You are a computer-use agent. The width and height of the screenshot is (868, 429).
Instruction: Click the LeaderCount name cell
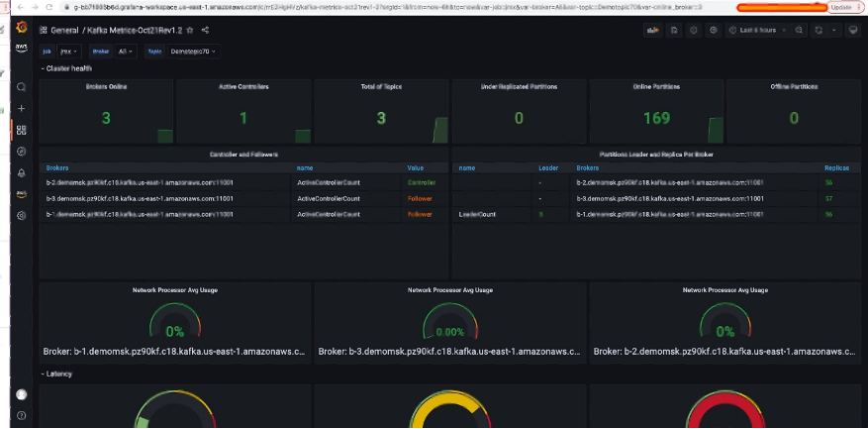[x=477, y=214]
